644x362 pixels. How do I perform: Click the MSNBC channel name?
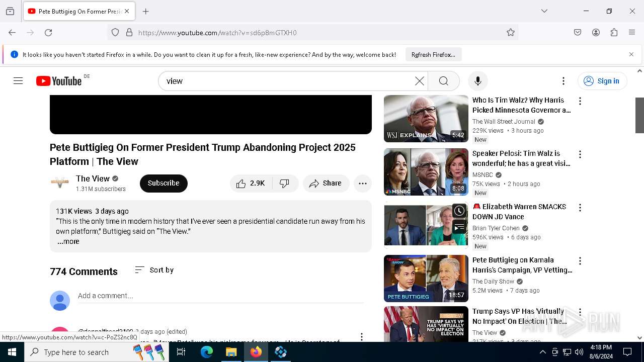482,175
